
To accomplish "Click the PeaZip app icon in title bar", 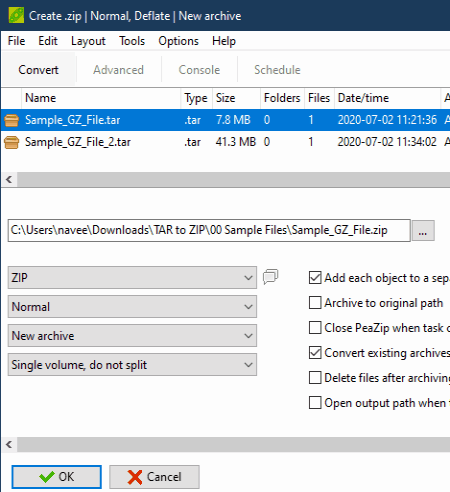I will (x=16, y=15).
